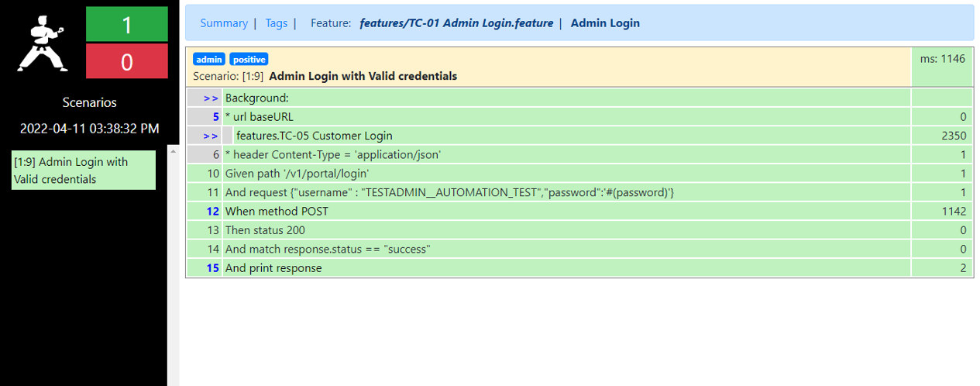
Task: Expand step 5 url baseURL
Action: coord(215,117)
